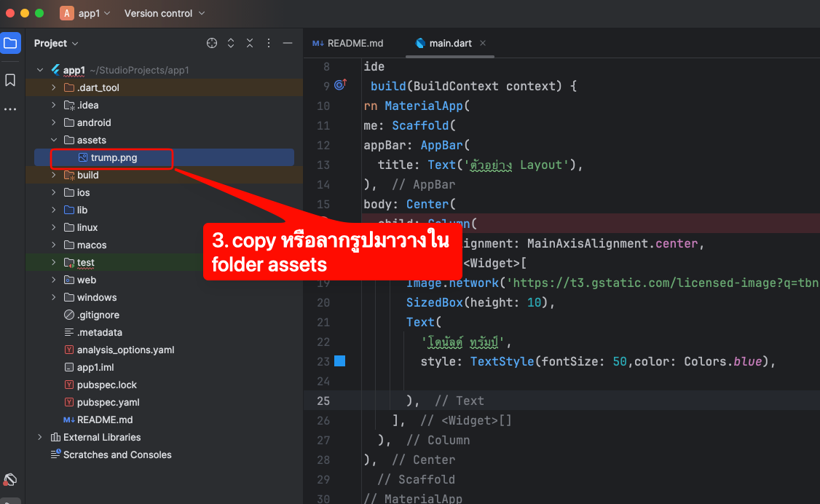Expand the android folder
This screenshot has height=504, width=820.
pyautogui.click(x=54, y=123)
